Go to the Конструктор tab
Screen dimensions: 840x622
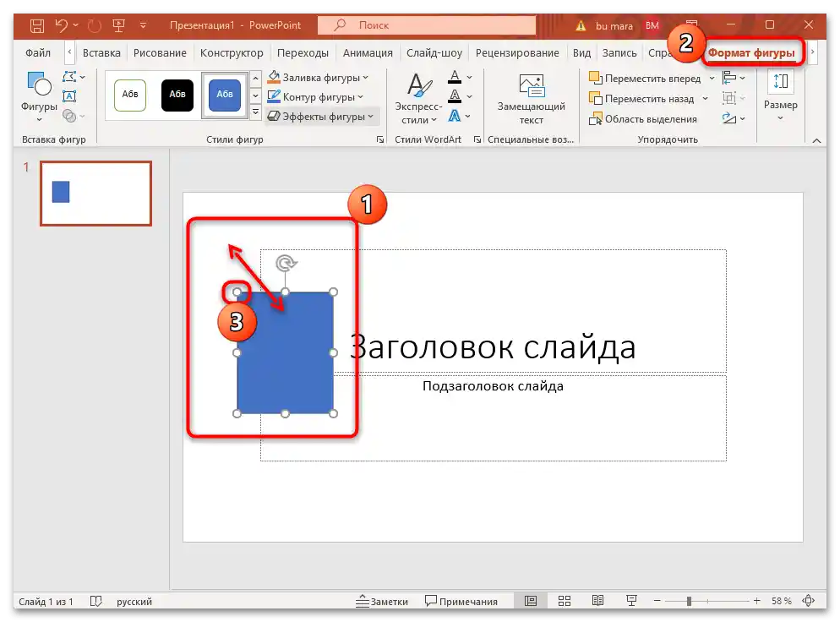coord(232,53)
